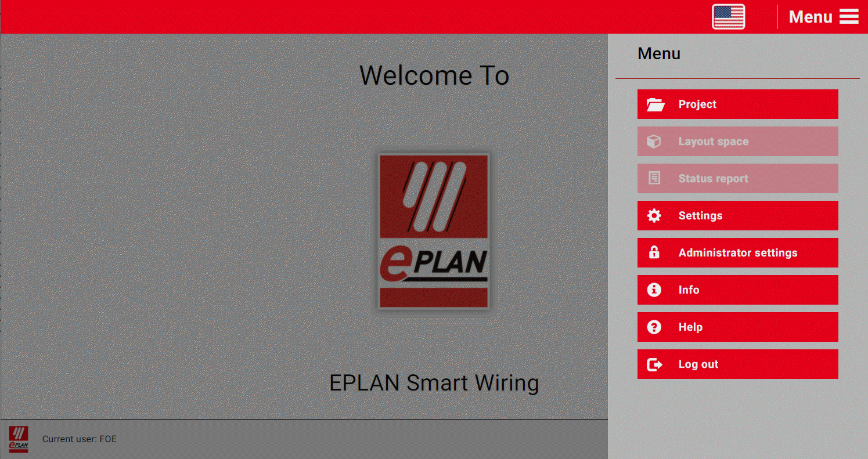Viewport: 868px width, 459px height.
Task: Toggle the 'Menu' text in the header
Action: click(811, 17)
